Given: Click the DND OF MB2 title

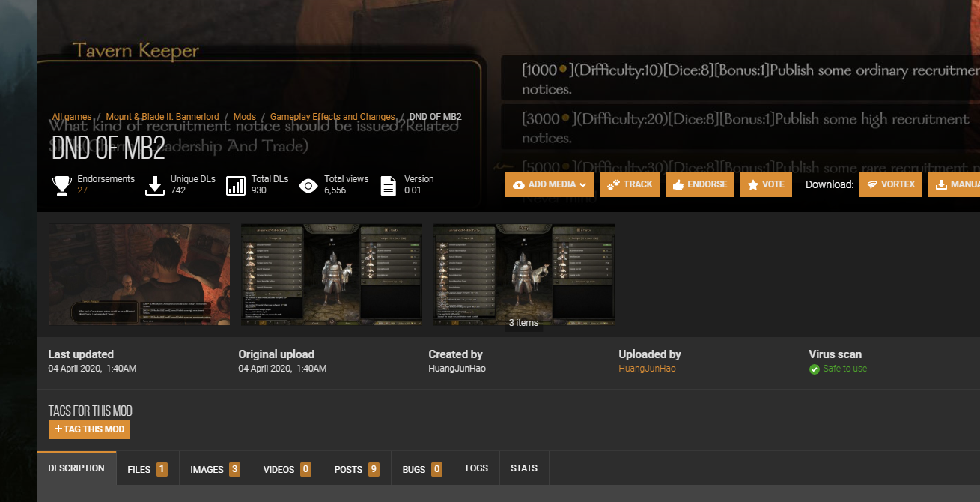Looking at the screenshot, I should [x=109, y=149].
